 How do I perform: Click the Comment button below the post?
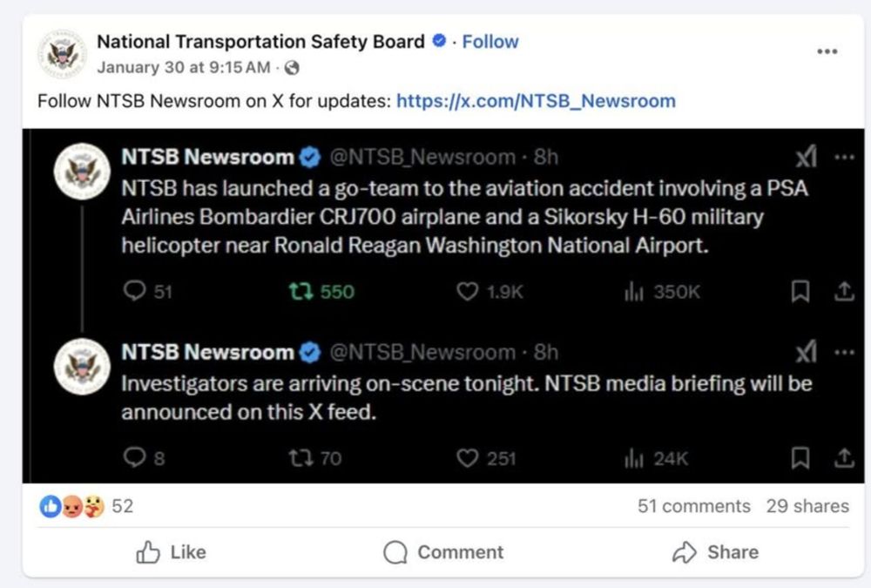coord(443,551)
